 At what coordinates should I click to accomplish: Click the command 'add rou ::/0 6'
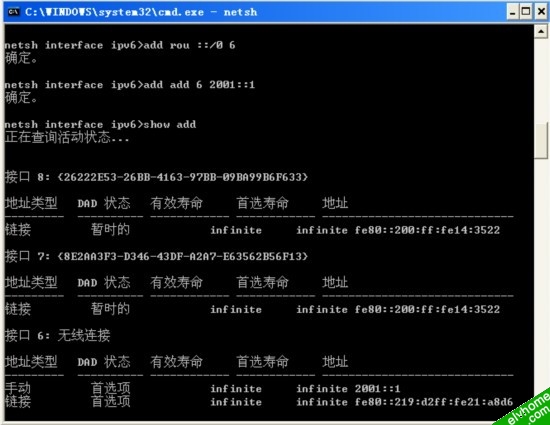pos(189,45)
